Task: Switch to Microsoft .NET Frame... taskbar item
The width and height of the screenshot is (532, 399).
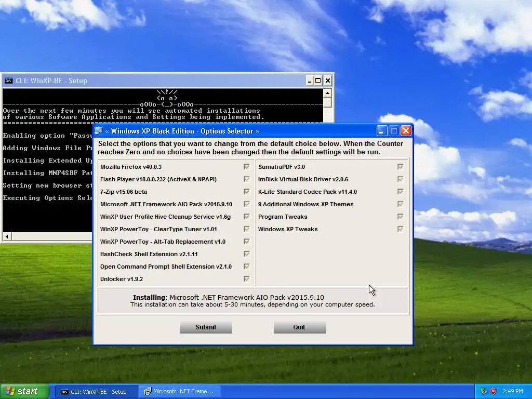Action: (180, 392)
